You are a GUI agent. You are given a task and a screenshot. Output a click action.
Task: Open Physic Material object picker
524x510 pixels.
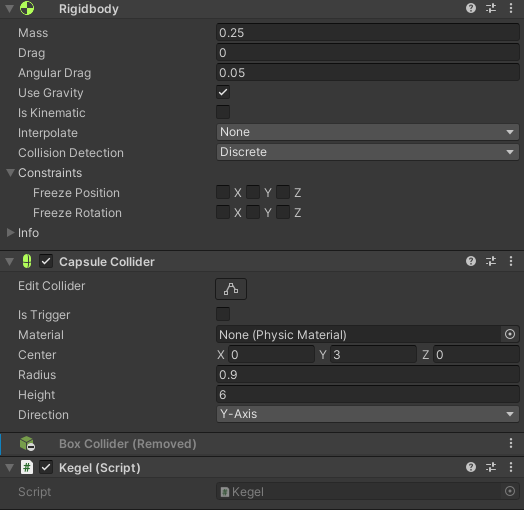[x=510, y=334]
